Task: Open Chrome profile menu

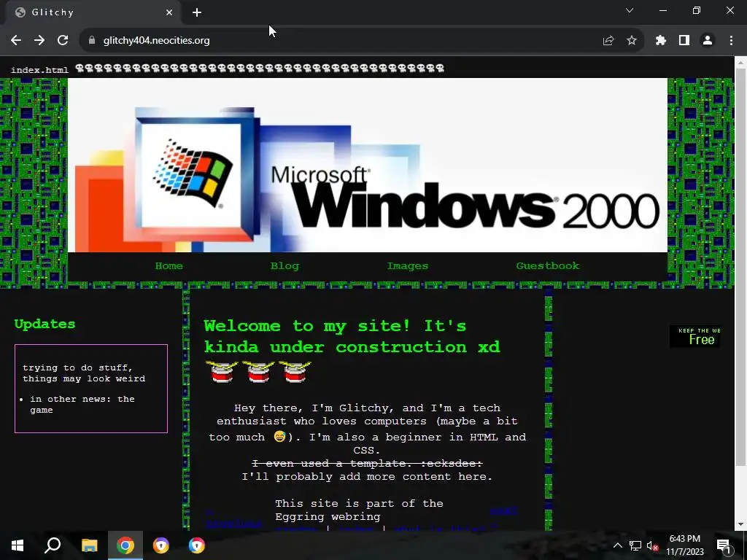Action: 708,41
